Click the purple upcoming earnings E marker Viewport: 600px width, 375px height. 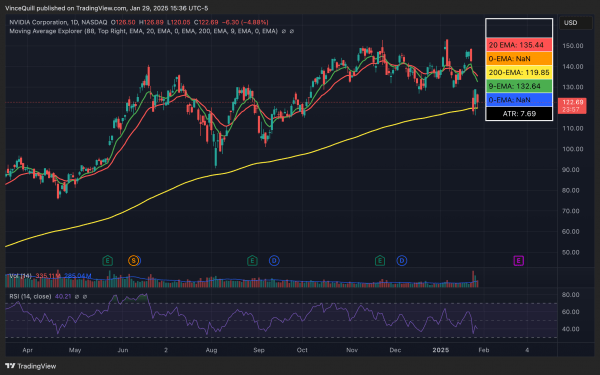518,261
